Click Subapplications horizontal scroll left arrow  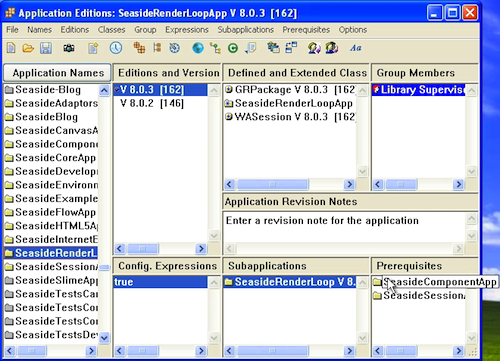coord(229,350)
